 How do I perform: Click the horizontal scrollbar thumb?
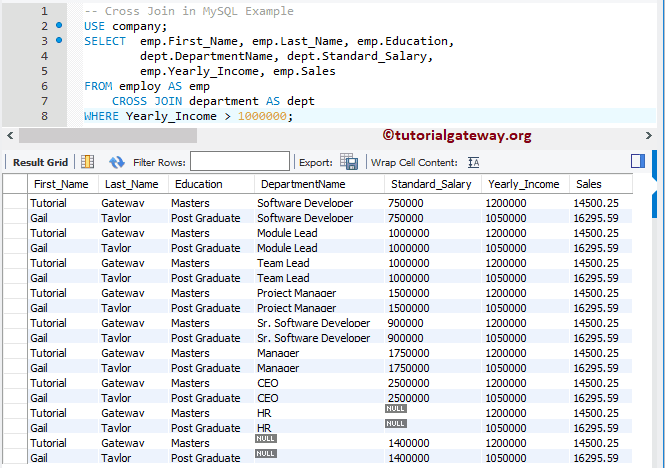click(108, 136)
